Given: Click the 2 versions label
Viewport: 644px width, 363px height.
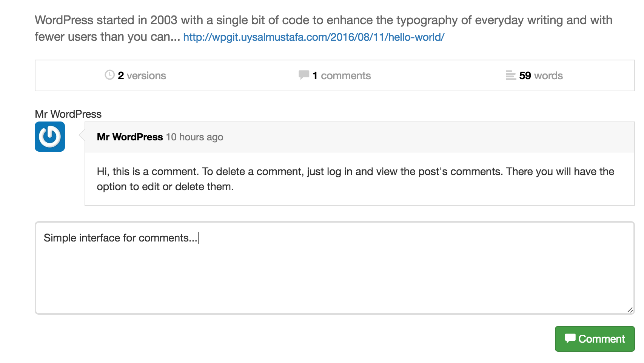Looking at the screenshot, I should coord(142,75).
